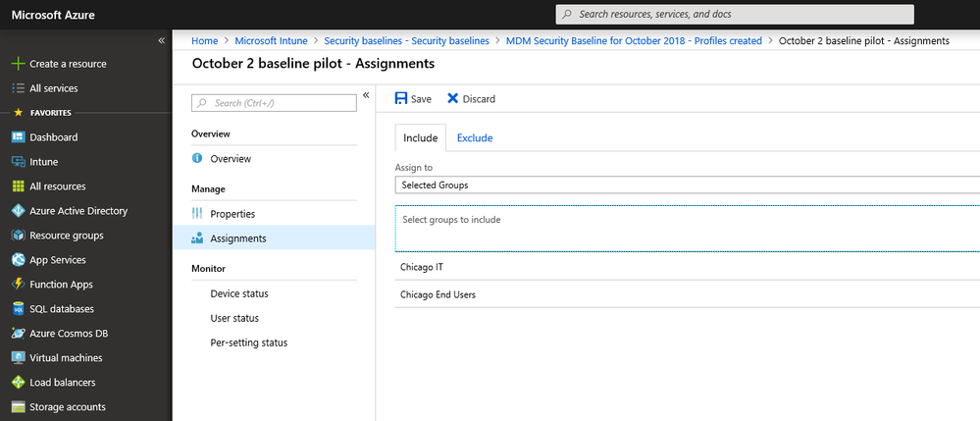Image resolution: width=980 pixels, height=421 pixels.
Task: Click the Azure Active Directory icon
Action: click(18, 211)
